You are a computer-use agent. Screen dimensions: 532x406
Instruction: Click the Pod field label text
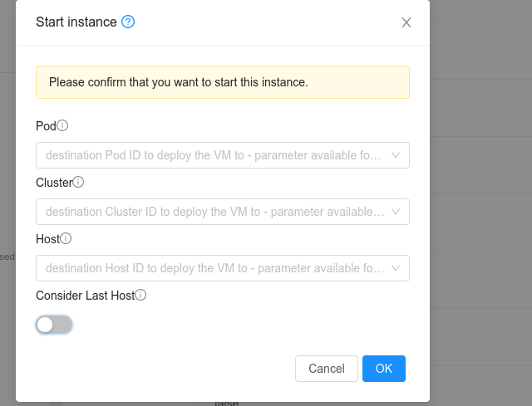(46, 126)
